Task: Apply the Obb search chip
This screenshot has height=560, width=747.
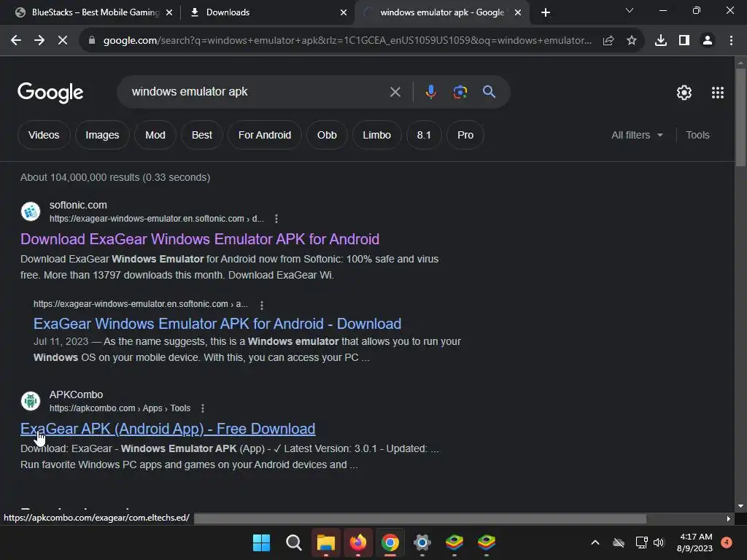Action: pyautogui.click(x=327, y=135)
